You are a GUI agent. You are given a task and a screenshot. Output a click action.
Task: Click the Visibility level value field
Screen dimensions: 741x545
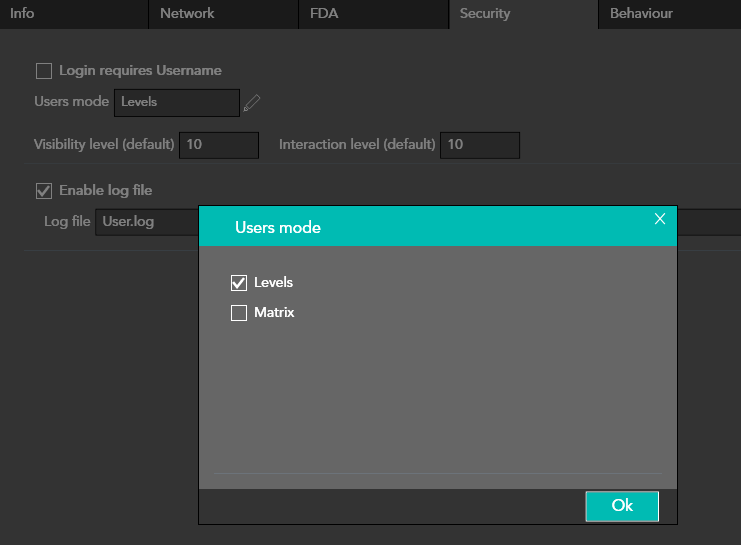point(218,145)
